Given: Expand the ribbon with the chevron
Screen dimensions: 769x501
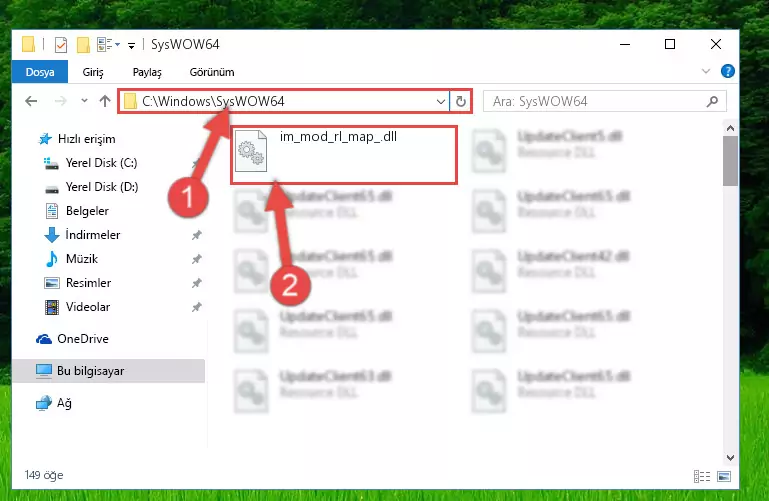Looking at the screenshot, I should pyautogui.click(x=706, y=72).
